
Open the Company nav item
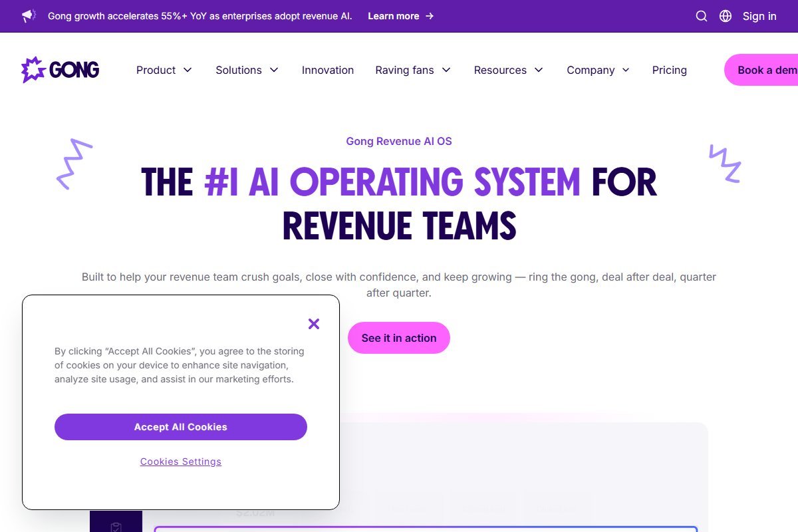click(591, 70)
